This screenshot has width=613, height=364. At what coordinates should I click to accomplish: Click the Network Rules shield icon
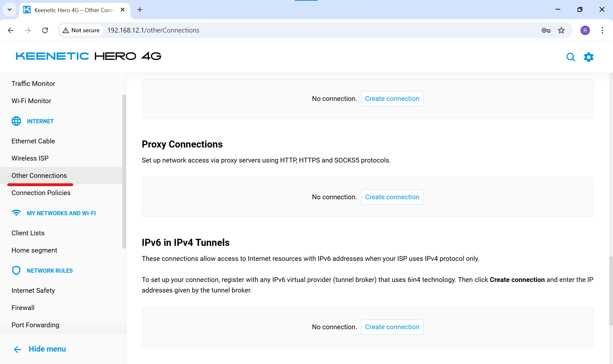point(16,270)
